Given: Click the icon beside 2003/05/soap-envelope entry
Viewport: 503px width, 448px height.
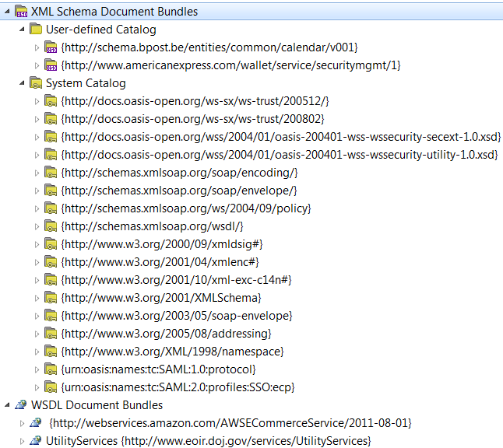Looking at the screenshot, I should click(x=51, y=317).
